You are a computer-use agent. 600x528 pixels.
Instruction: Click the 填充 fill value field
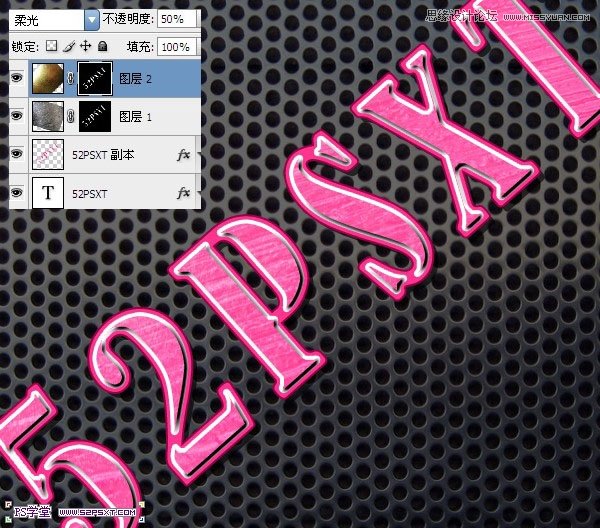pos(176,46)
